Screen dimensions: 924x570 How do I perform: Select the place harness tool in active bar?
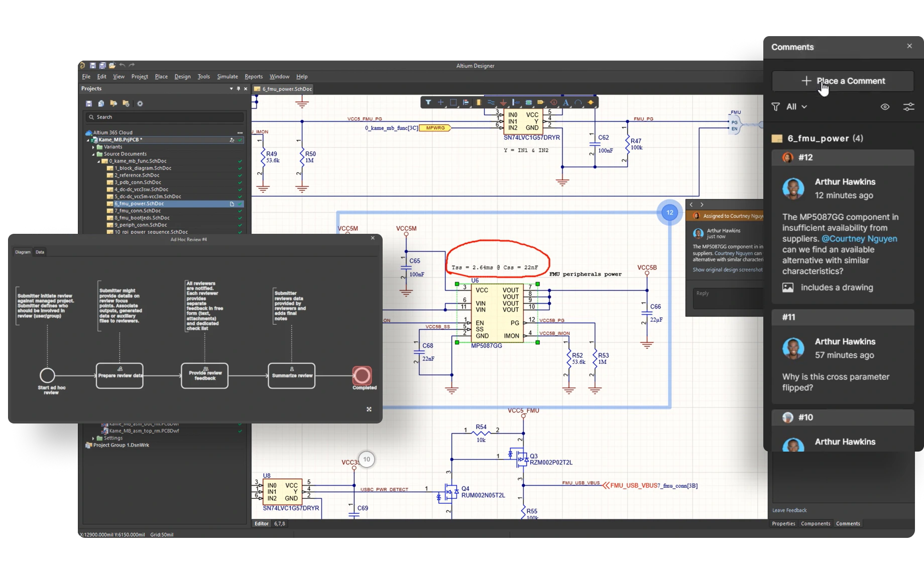tap(516, 102)
